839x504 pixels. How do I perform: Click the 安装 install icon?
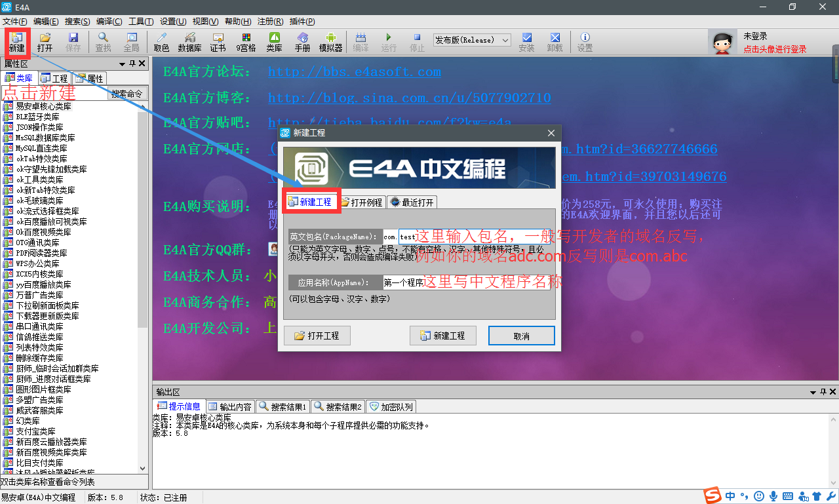coord(526,42)
